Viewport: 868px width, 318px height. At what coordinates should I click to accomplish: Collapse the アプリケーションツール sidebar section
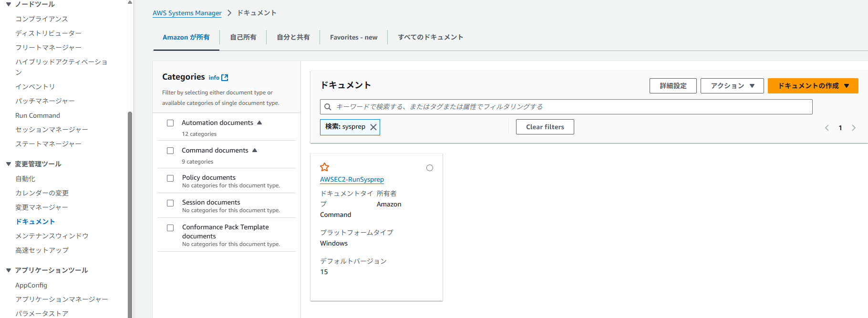(9, 270)
